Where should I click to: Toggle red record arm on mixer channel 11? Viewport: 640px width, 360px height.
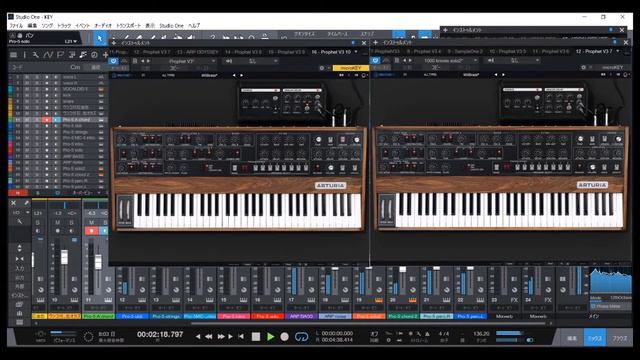click(x=91, y=231)
